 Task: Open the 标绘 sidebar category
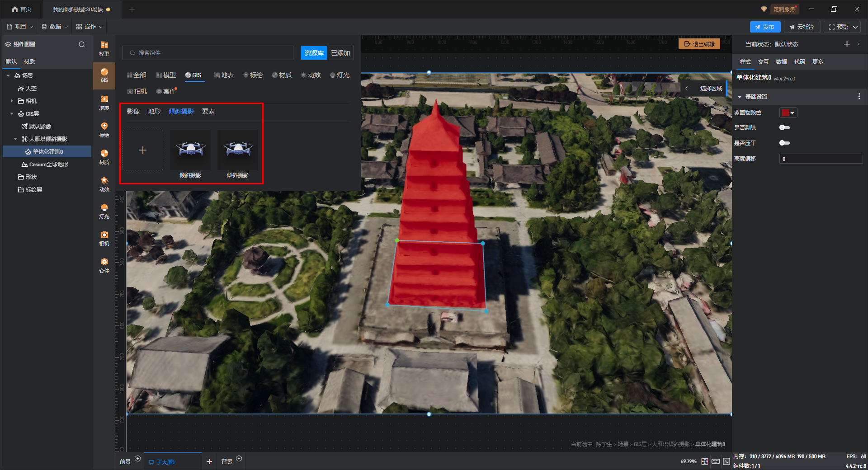pyautogui.click(x=104, y=130)
